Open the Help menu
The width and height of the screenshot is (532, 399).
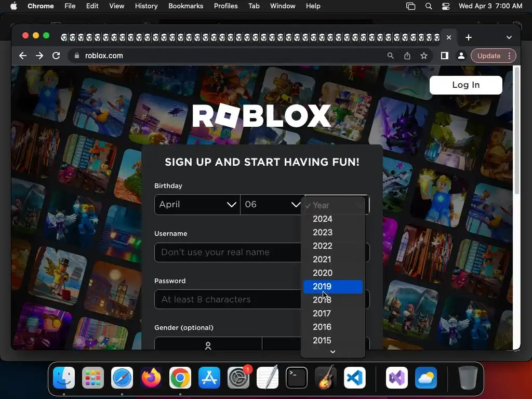(313, 6)
